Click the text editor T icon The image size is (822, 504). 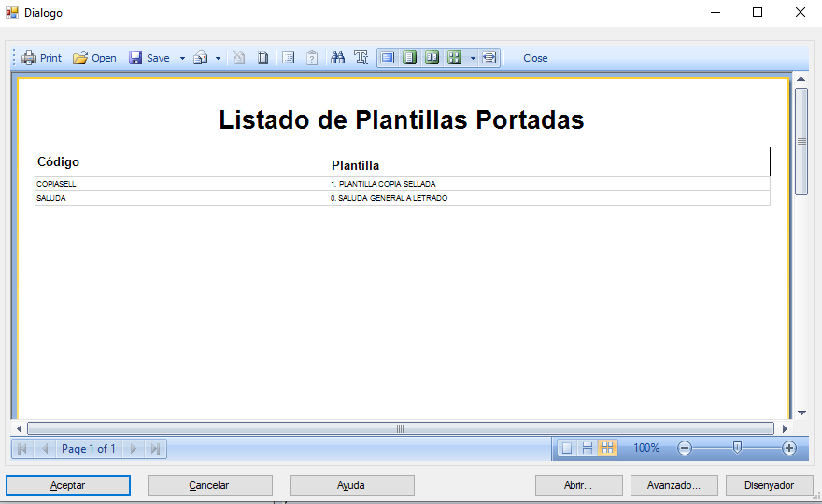pyautogui.click(x=361, y=58)
